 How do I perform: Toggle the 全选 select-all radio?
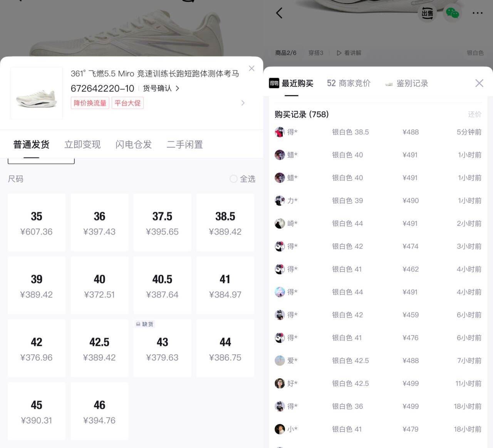click(x=233, y=179)
